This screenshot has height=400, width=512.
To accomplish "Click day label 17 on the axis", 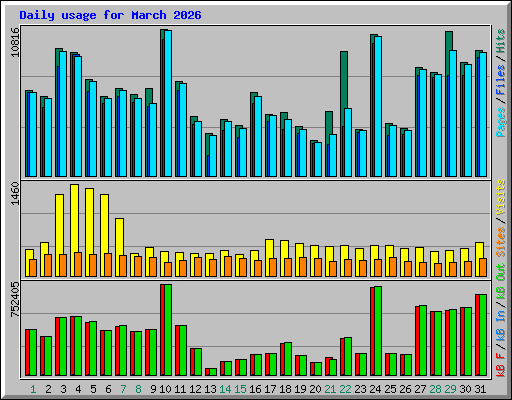I will point(270,389).
